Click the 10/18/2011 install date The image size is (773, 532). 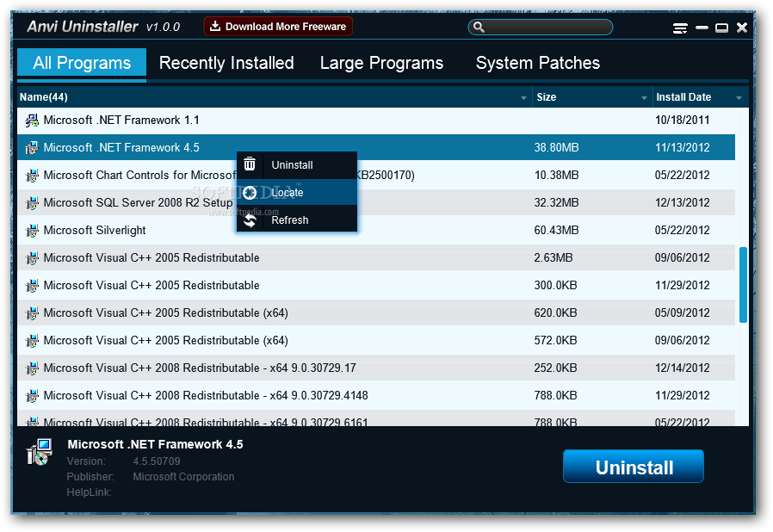tap(683, 120)
